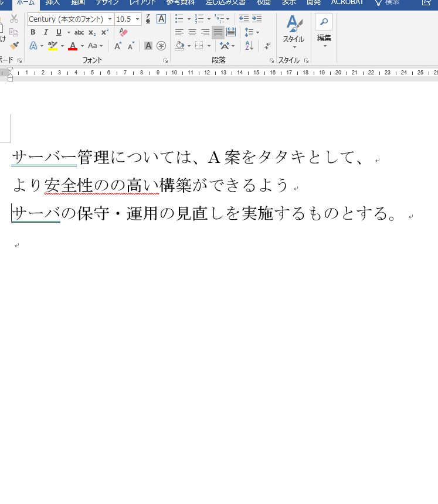Image resolution: width=438 pixels, height=504 pixels.
Task: Expand the font size 10.5 dropdown
Action: (138, 19)
